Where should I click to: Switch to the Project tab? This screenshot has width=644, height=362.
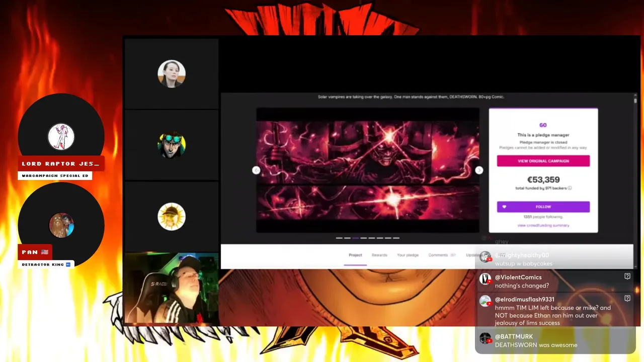coord(355,255)
